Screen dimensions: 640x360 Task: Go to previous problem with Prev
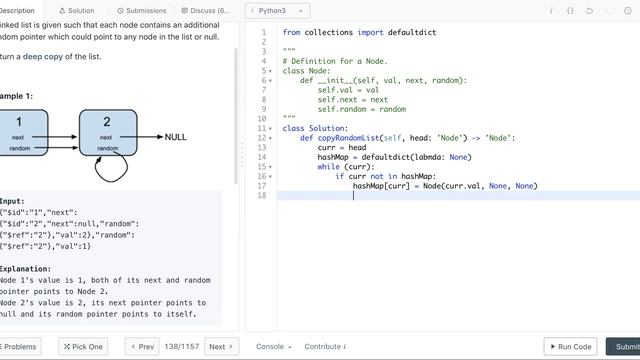point(142,347)
